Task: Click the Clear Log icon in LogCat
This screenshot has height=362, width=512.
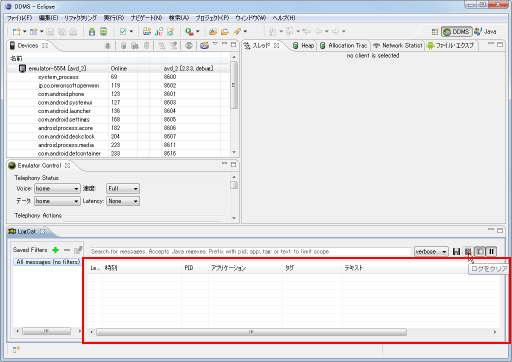Action: point(468,252)
